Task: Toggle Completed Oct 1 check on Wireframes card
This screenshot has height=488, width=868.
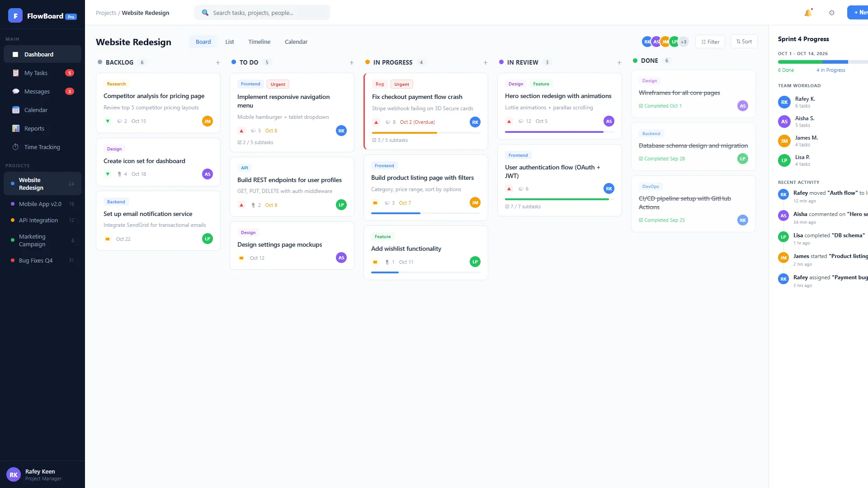Action: (x=641, y=106)
